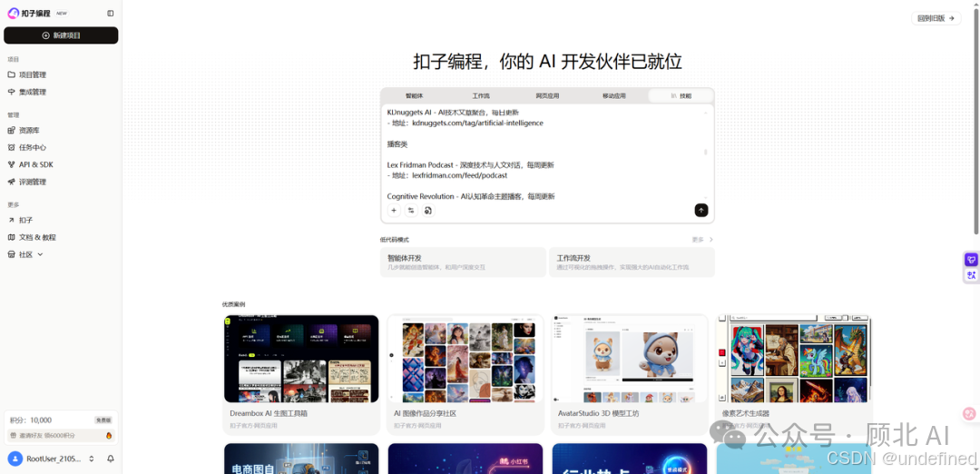Switch to the 智能体 tab
The image size is (980, 474).
415,96
